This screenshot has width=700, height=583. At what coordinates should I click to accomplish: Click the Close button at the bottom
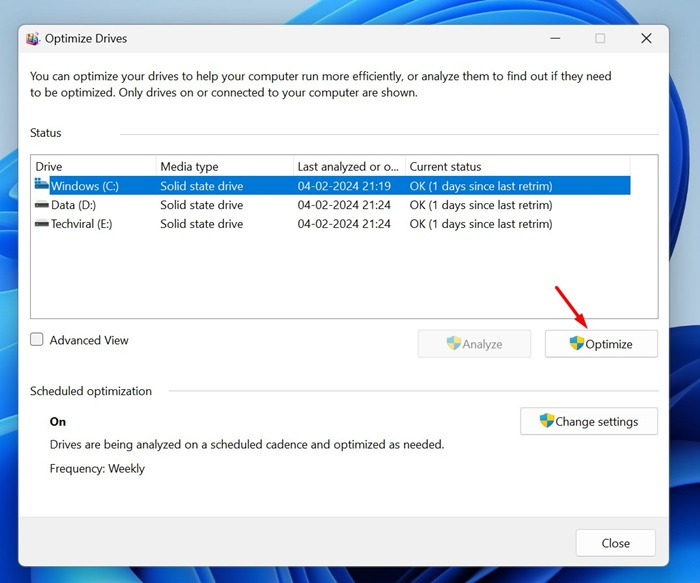coord(615,543)
